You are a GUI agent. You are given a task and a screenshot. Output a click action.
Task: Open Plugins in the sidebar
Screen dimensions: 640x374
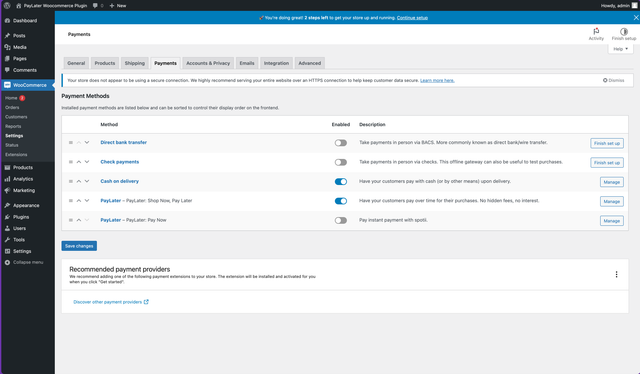click(21, 217)
